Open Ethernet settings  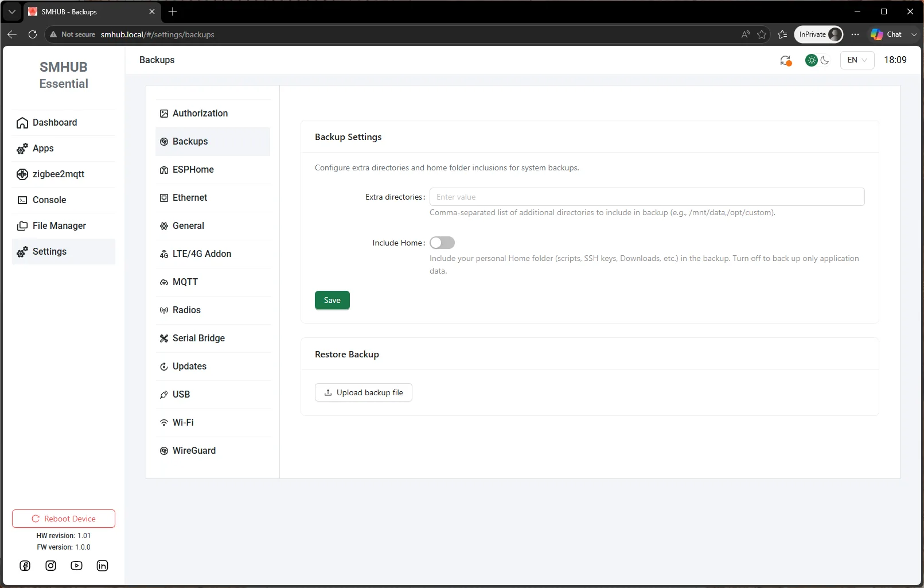(213, 198)
